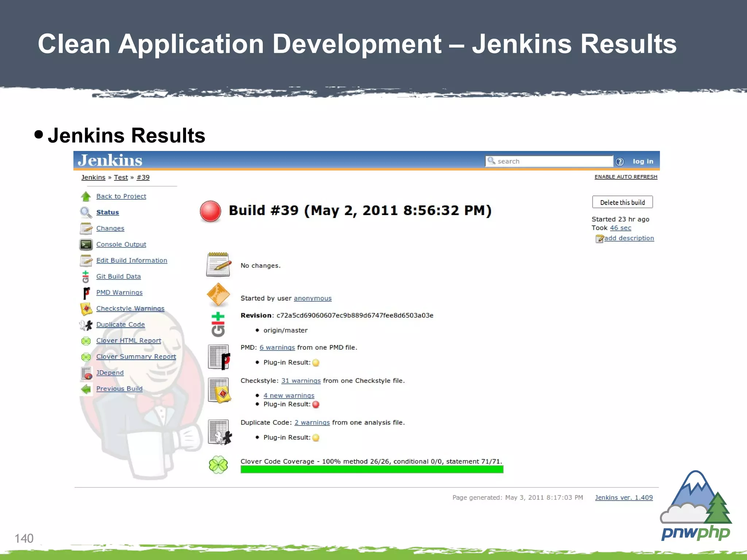
Task: Open Clover Summary Report link
Action: (136, 357)
